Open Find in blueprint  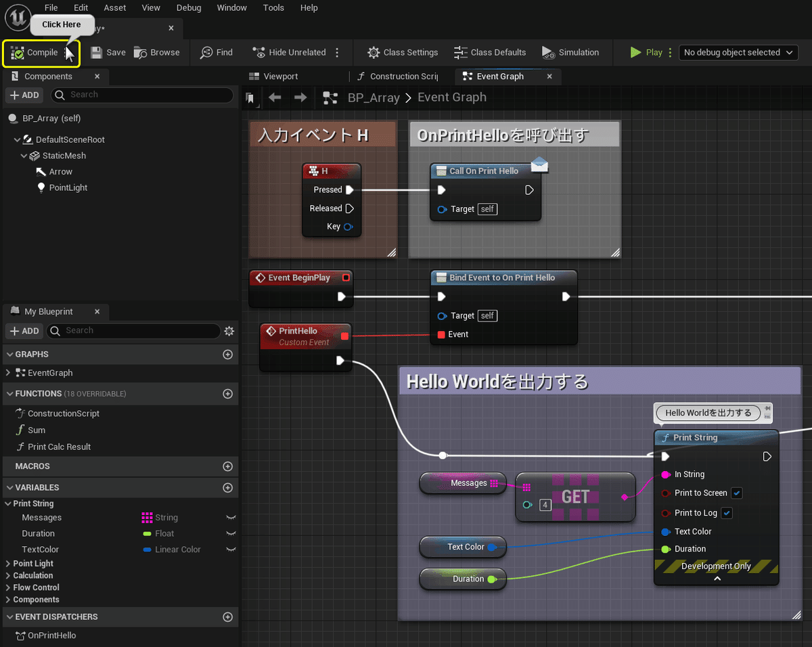click(x=217, y=53)
